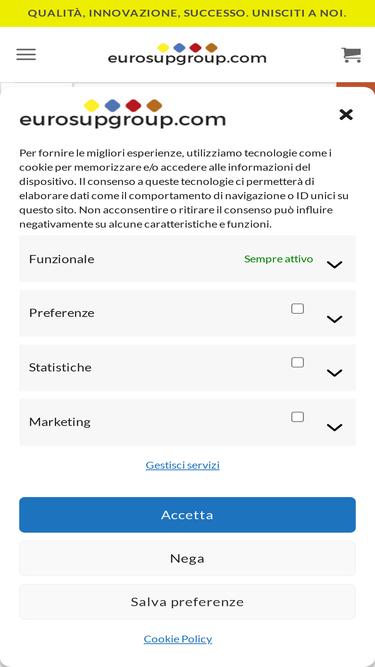375x667 pixels.
Task: Enable the Preferenze cookies checkbox
Action: pyautogui.click(x=297, y=308)
